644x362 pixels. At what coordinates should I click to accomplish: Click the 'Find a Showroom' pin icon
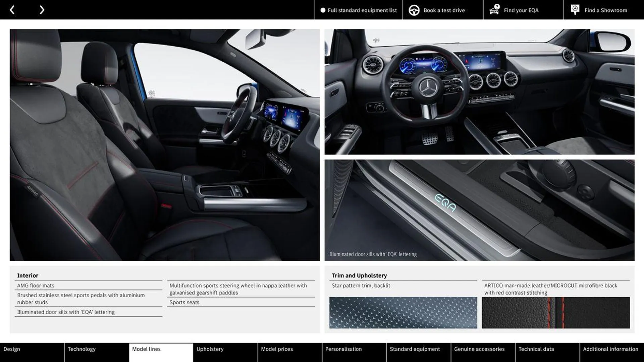click(575, 9)
